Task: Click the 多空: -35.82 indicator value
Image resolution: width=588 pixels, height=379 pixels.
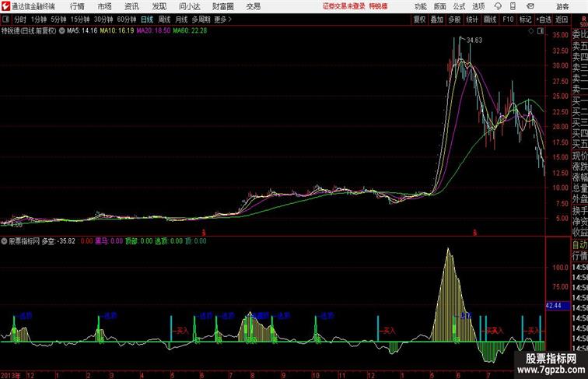Action: (x=58, y=241)
